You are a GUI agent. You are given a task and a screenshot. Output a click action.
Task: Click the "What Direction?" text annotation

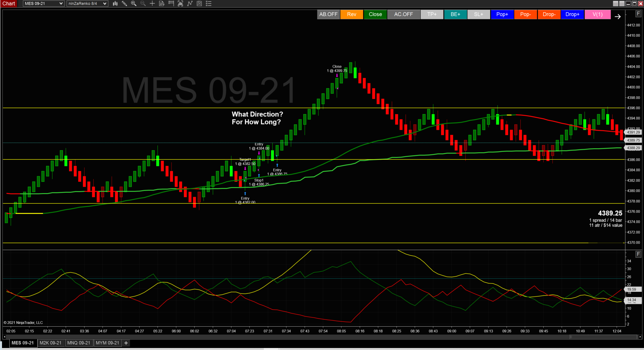coord(257,114)
